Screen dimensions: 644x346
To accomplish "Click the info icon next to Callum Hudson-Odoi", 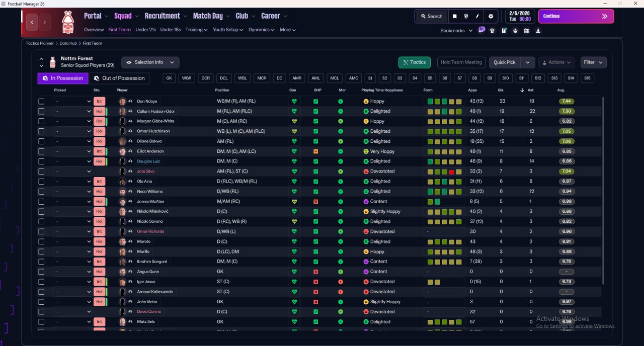I will tap(130, 111).
